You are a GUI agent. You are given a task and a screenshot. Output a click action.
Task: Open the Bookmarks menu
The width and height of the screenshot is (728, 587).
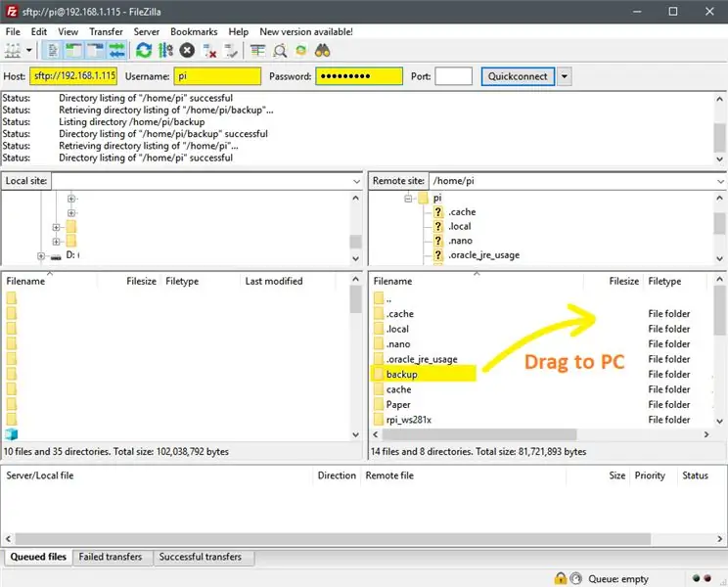194,31
